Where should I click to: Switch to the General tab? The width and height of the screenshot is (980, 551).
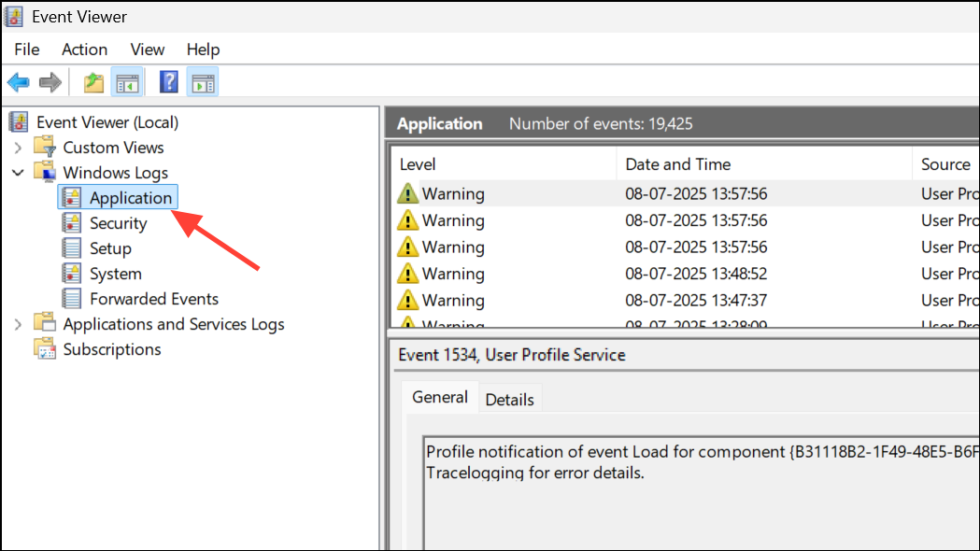tap(440, 397)
